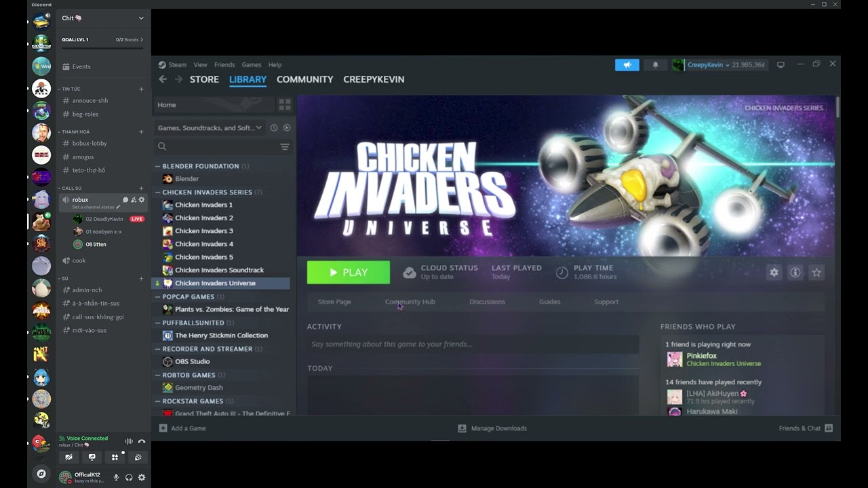Click the activity post text box
Screen dimensions: 868x488
pyautogui.click(x=473, y=344)
